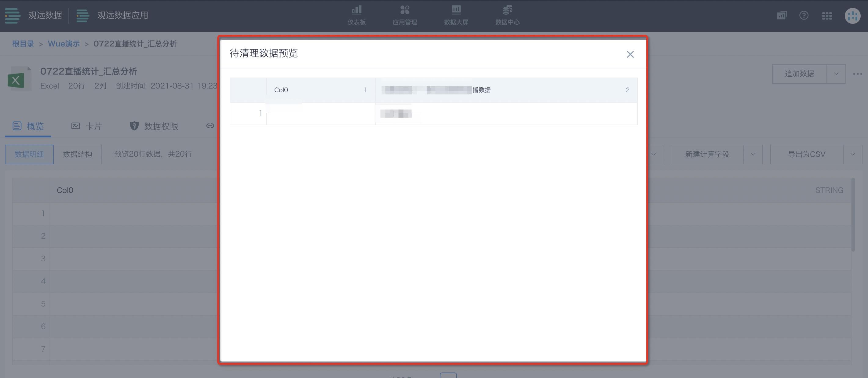Click the help question mark icon
The height and width of the screenshot is (378, 868).
coord(804,16)
